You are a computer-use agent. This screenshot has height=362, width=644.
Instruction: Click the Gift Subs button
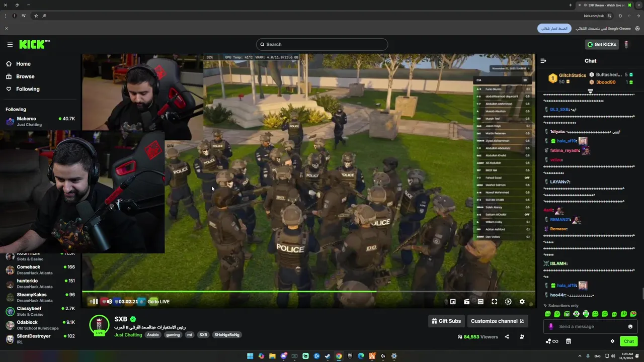coord(446,321)
